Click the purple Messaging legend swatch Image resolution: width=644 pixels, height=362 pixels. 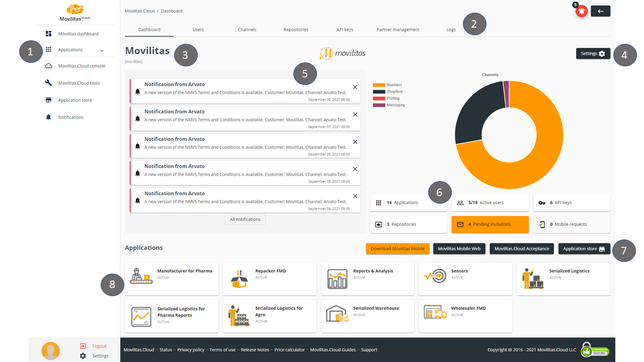(x=379, y=105)
